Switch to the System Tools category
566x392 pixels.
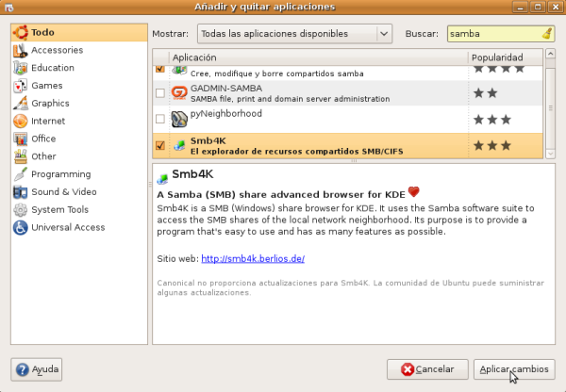point(59,210)
